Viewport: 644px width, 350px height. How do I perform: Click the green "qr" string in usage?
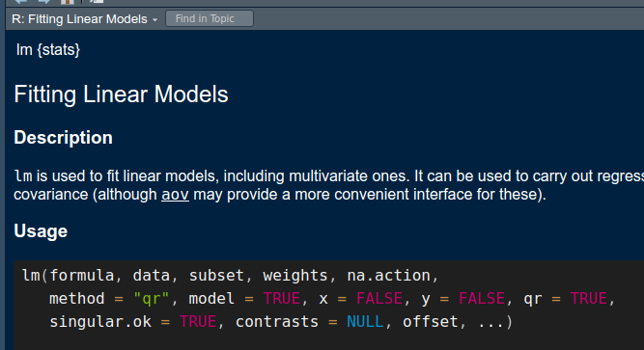[x=152, y=298]
